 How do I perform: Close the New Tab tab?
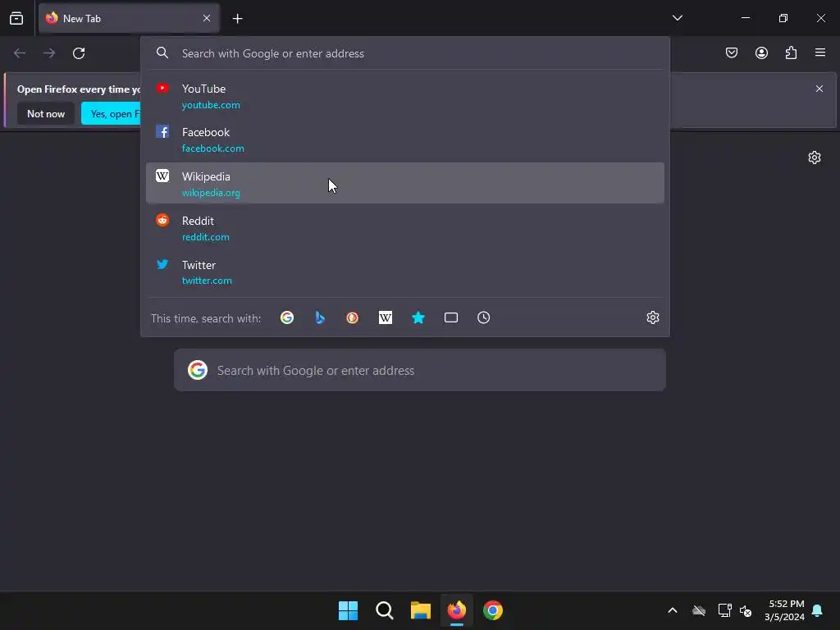tap(207, 18)
